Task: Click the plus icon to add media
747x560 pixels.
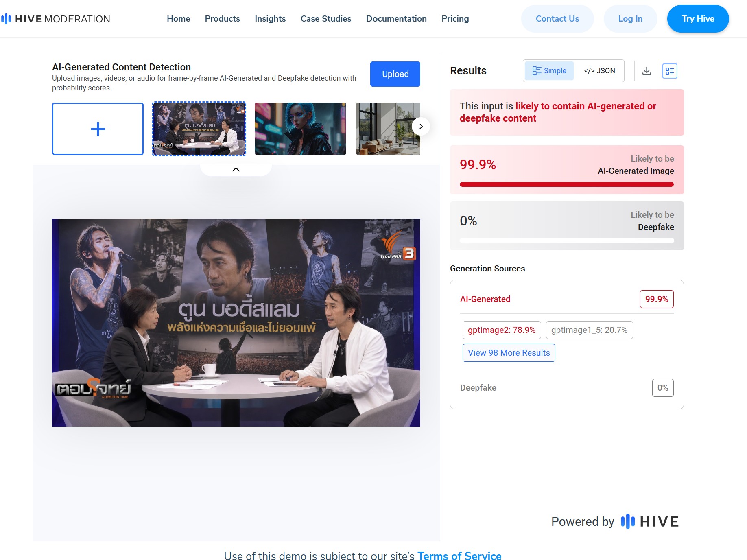Action: coord(98,129)
